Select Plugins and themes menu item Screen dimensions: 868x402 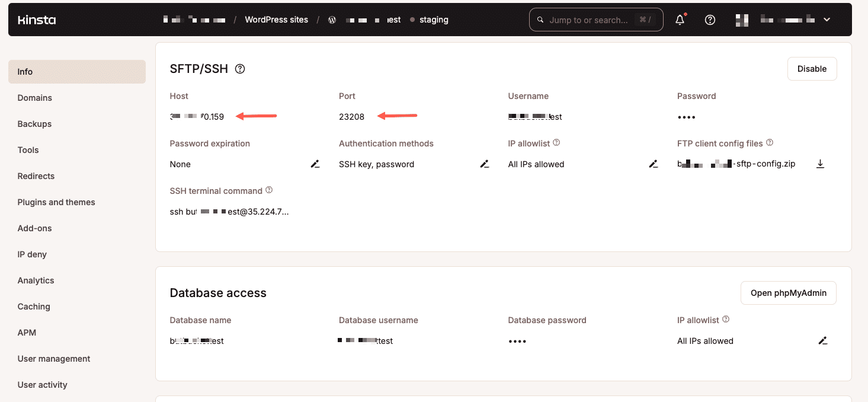56,202
